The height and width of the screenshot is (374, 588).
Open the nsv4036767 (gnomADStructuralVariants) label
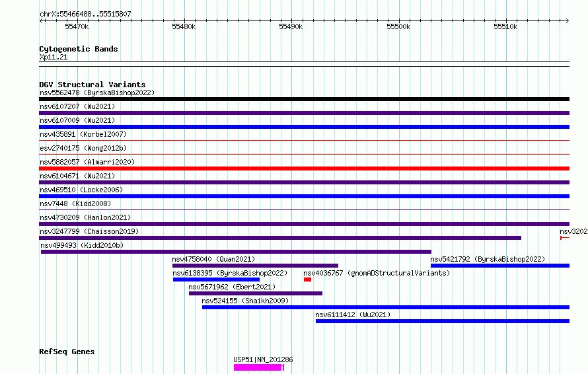(x=377, y=273)
